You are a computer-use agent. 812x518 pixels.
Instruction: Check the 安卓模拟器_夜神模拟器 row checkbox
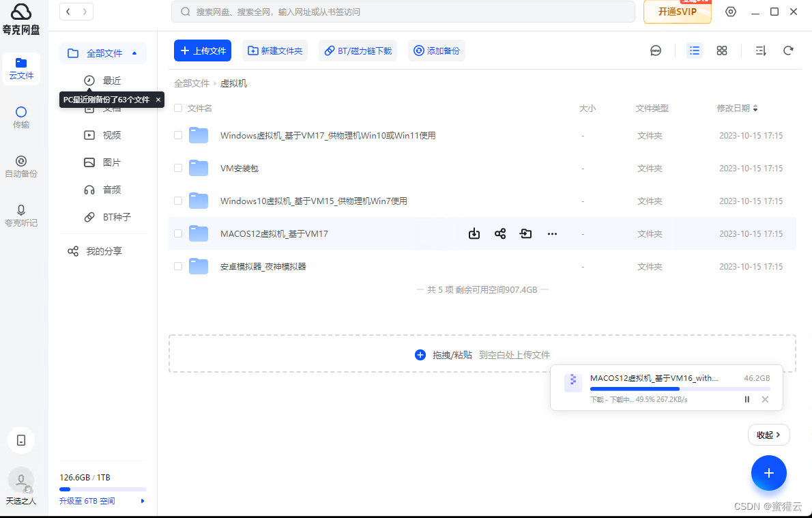[x=178, y=266]
